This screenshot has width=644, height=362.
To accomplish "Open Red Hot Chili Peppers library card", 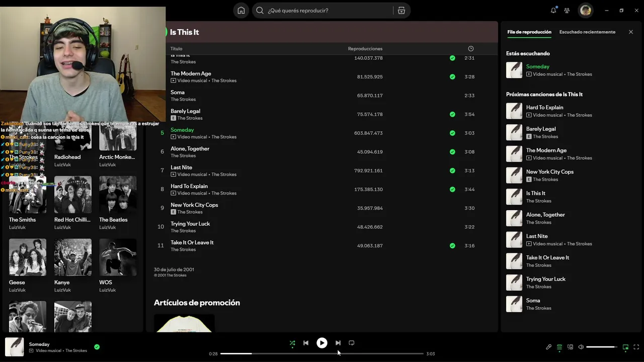I will point(73,203).
